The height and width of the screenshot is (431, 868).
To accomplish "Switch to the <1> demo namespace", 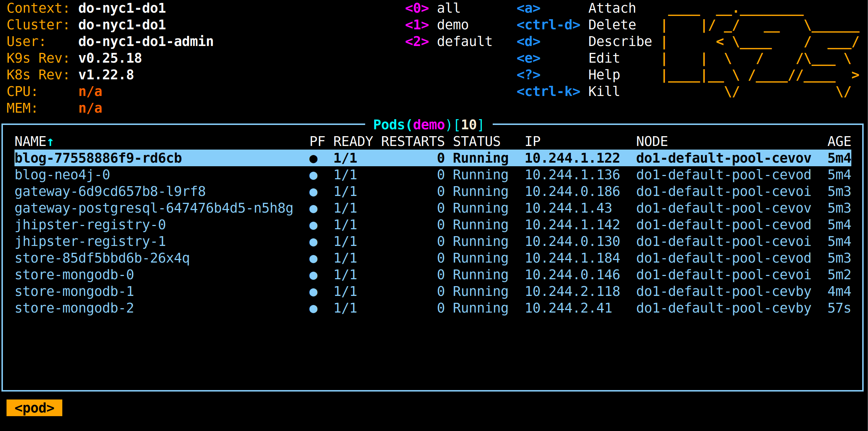I will point(437,25).
